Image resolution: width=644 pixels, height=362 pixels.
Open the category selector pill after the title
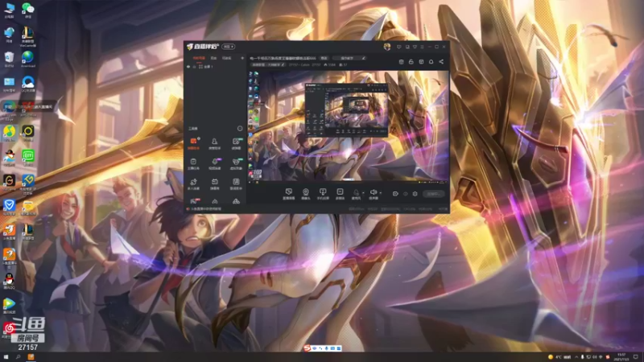click(x=348, y=58)
